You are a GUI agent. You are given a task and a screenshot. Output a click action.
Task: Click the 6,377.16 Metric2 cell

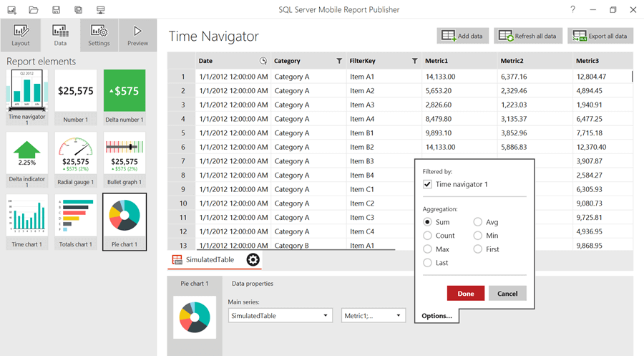point(535,77)
